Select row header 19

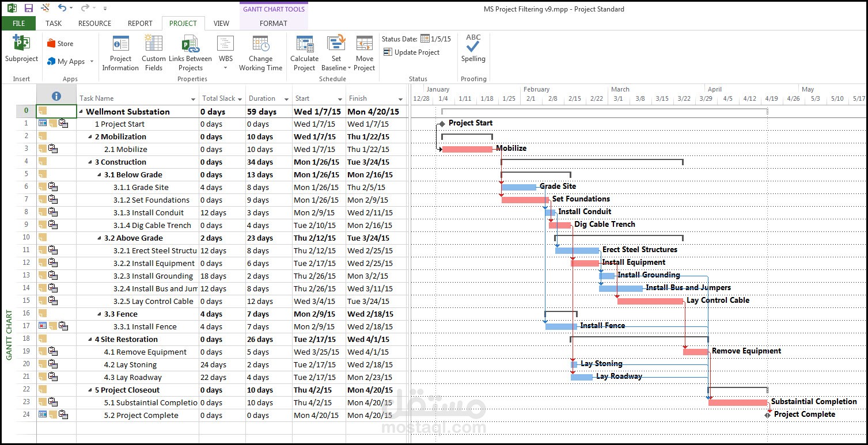pos(26,352)
